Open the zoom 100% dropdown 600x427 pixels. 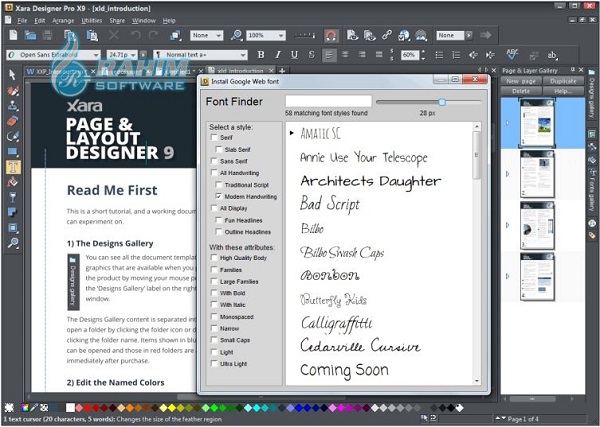(x=281, y=36)
